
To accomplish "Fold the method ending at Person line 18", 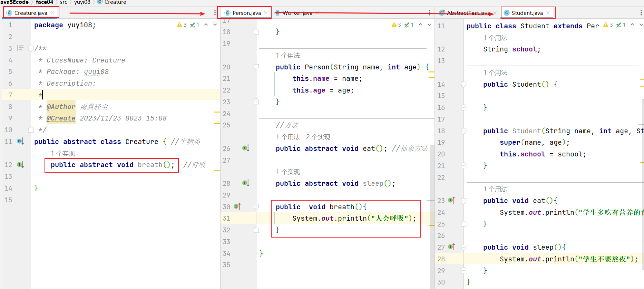I will click(256, 32).
